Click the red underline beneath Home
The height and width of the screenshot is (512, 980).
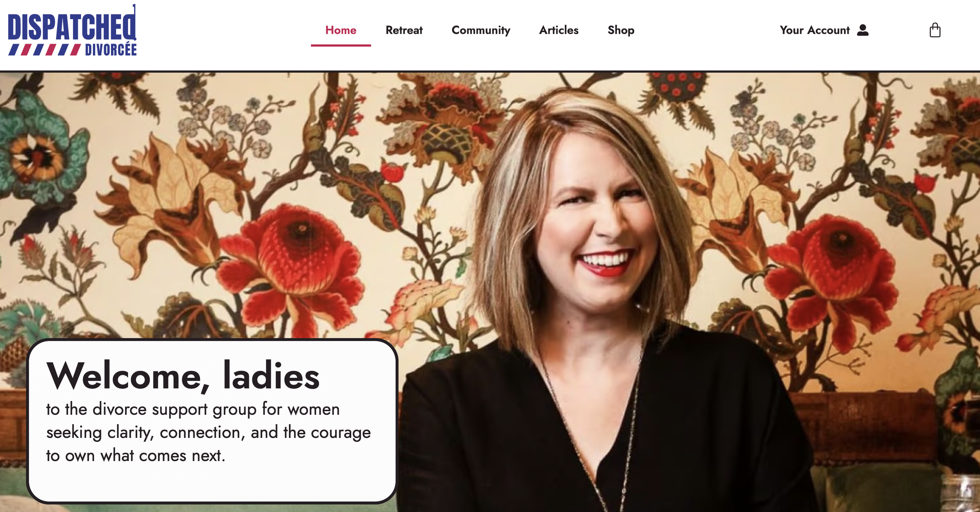(x=341, y=45)
